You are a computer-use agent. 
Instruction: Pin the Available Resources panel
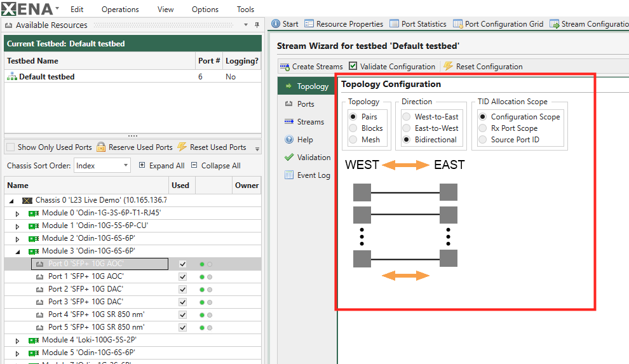(x=257, y=25)
